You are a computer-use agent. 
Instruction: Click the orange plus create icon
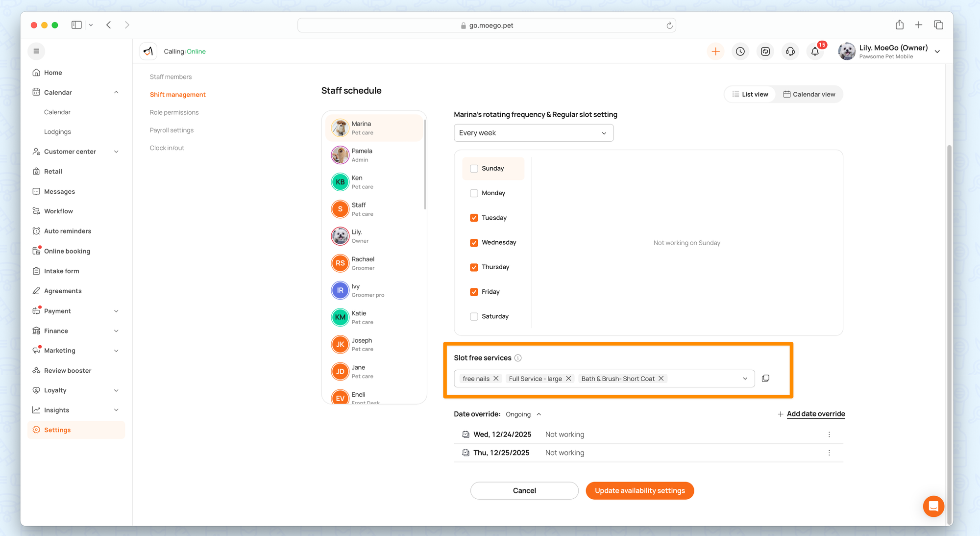[x=715, y=51]
